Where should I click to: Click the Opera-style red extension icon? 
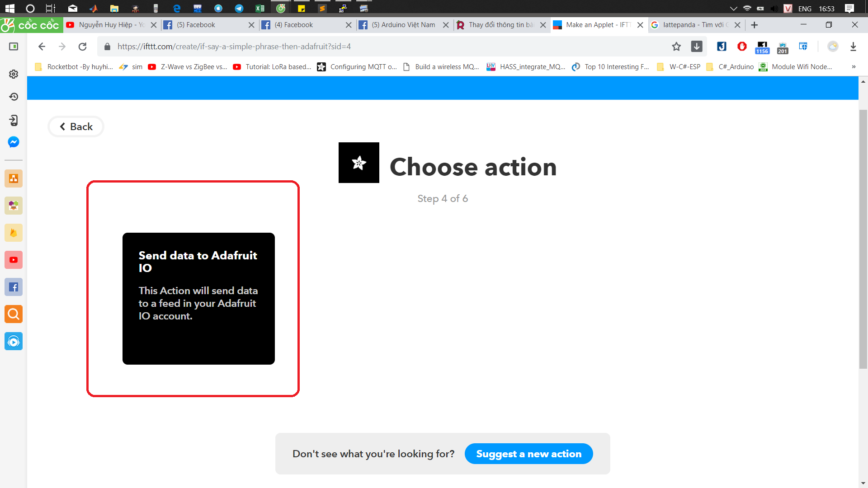742,46
